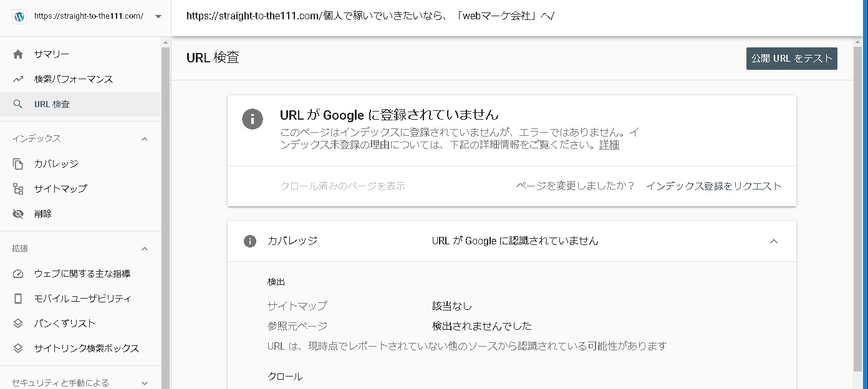
Task: Click the WordPress site icon
Action: (19, 16)
